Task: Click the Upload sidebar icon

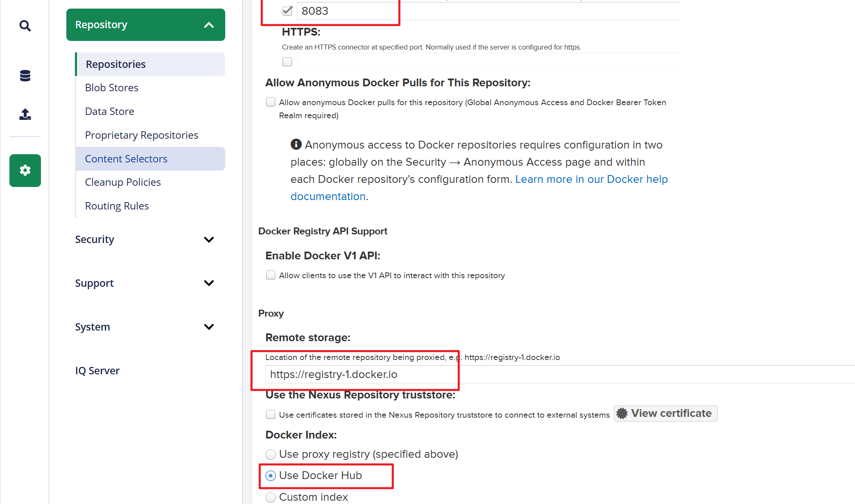Action: tap(25, 114)
